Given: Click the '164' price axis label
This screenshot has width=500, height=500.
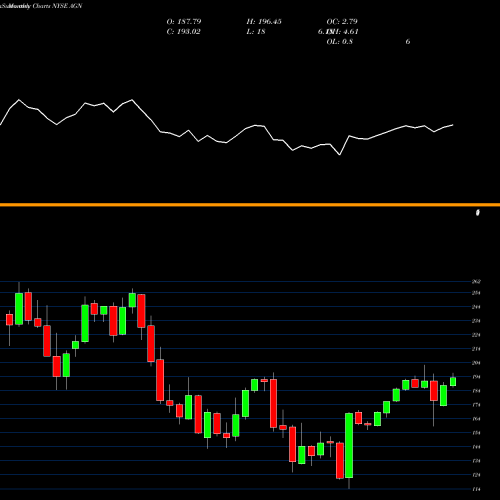Looking at the screenshot, I should click(476, 419).
